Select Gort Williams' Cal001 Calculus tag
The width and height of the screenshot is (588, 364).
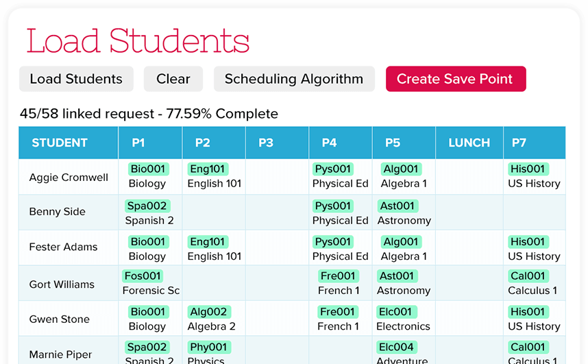tap(528, 276)
